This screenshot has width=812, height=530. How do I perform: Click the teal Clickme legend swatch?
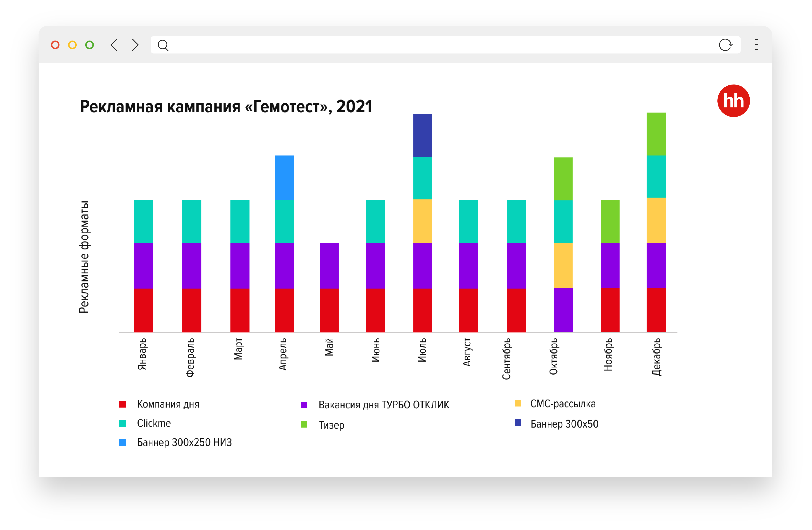(123, 423)
